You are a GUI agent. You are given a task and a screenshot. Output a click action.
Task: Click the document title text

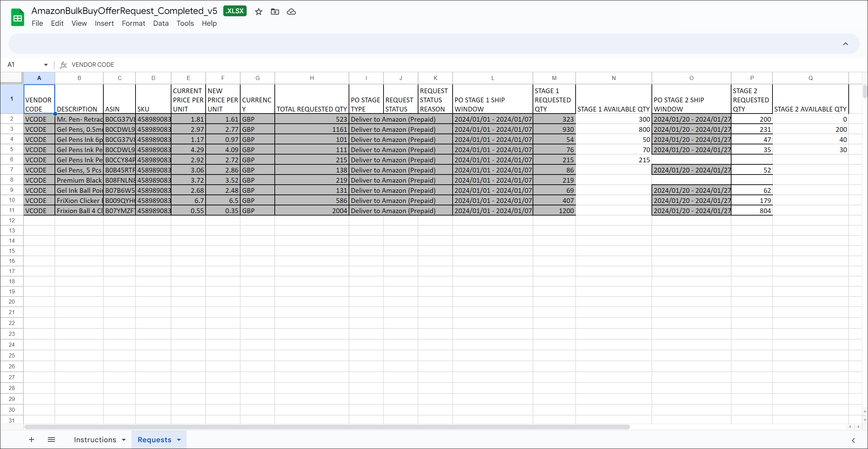coord(124,11)
